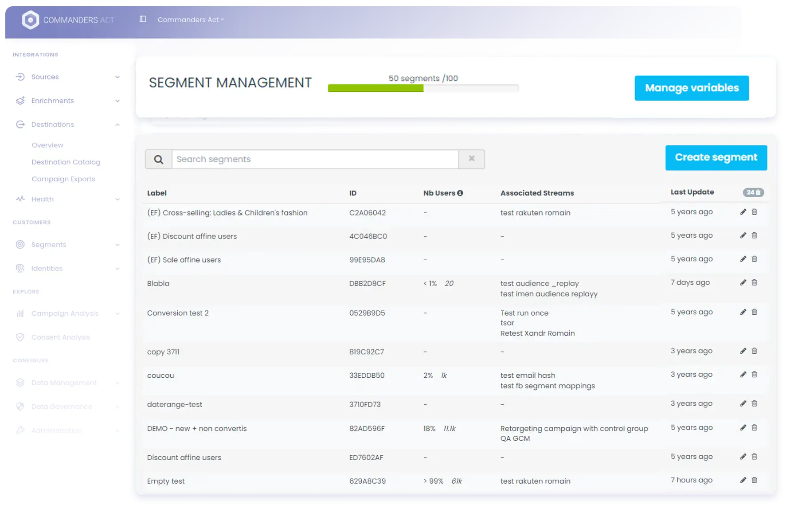Image resolution: width=798 pixels, height=532 pixels.
Task: Clear the search field with the X button
Action: 471,159
